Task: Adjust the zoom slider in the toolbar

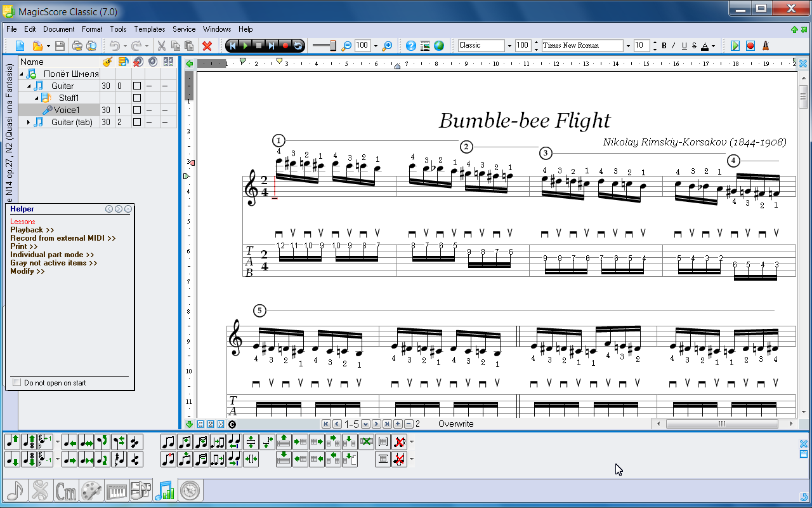Action: pos(325,46)
